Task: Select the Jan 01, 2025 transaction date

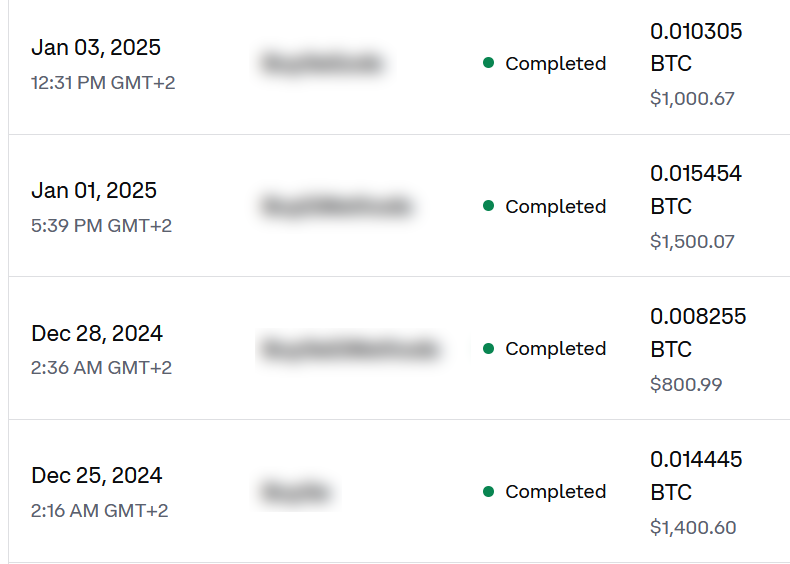Action: click(x=94, y=191)
